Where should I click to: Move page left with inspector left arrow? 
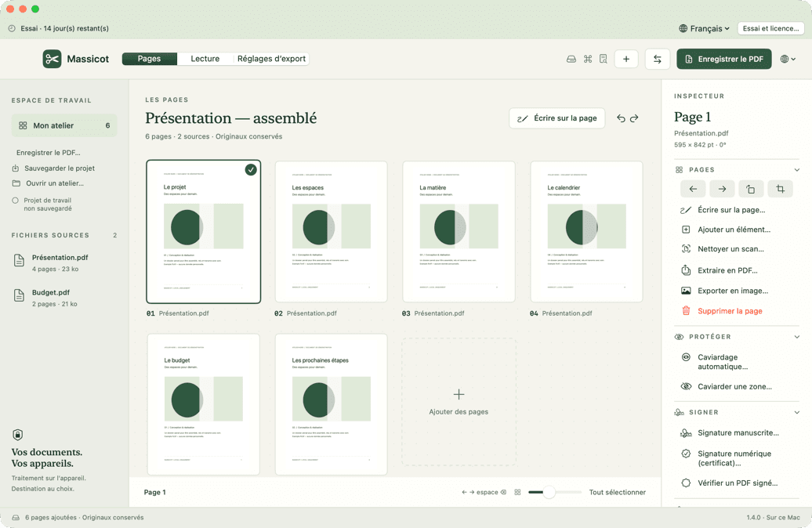point(693,189)
